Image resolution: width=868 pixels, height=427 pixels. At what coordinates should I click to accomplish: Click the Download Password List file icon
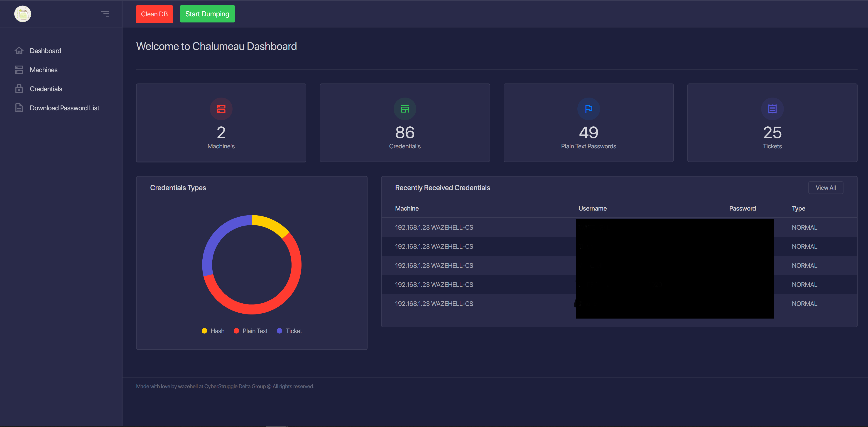coord(19,108)
